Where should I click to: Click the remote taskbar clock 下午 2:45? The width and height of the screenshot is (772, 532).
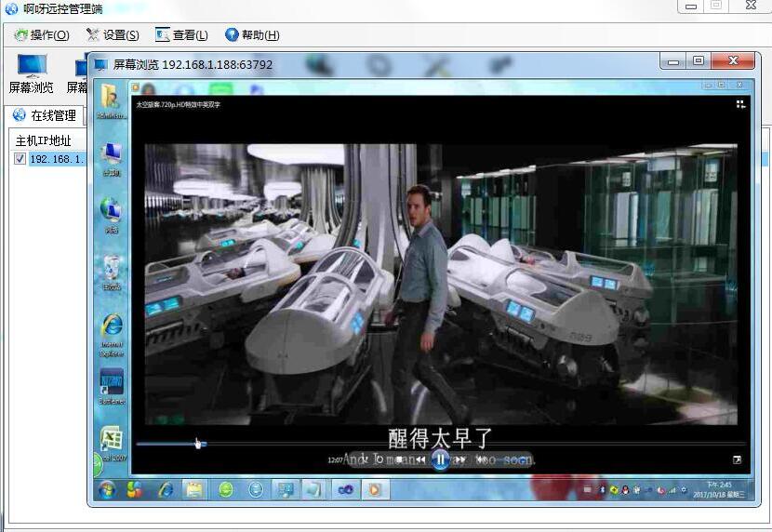(719, 489)
